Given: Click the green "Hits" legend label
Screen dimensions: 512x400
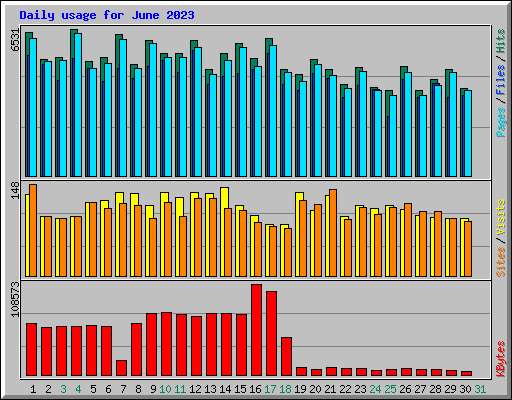Looking at the screenshot, I should tap(500, 41).
